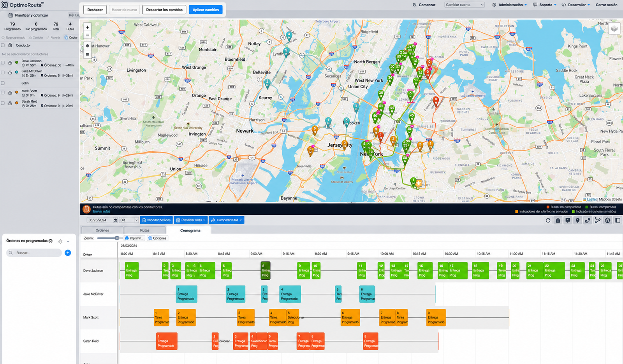Viewport: 623px width, 364px height.
Task: Click Jake McDriver's teal color dot
Action: click(17, 72)
